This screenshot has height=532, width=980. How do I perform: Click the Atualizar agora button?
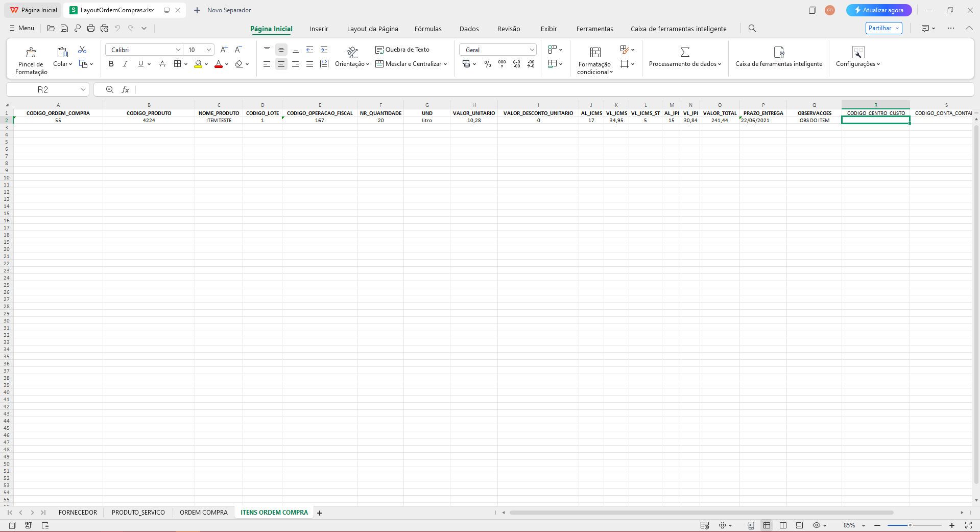[878, 10]
